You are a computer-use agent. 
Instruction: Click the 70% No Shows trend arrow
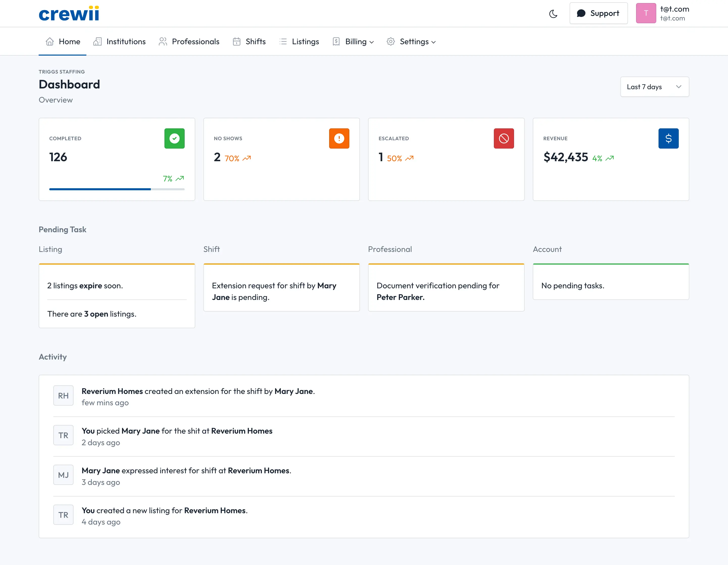pos(247,158)
